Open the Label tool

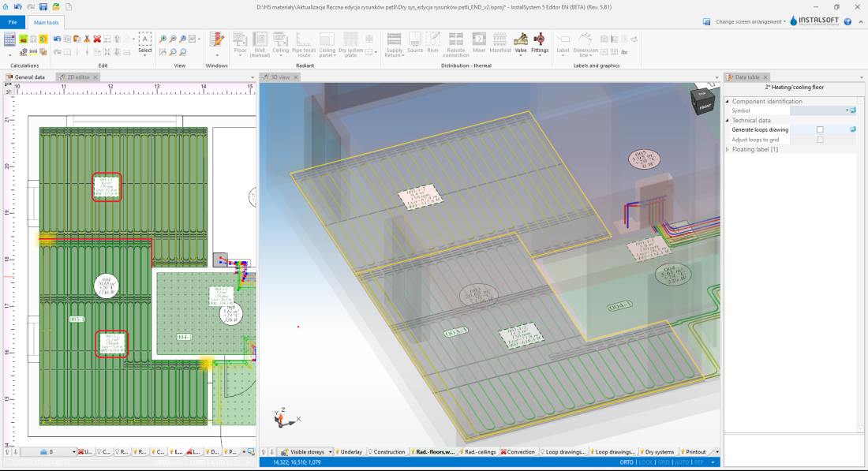pos(563,43)
